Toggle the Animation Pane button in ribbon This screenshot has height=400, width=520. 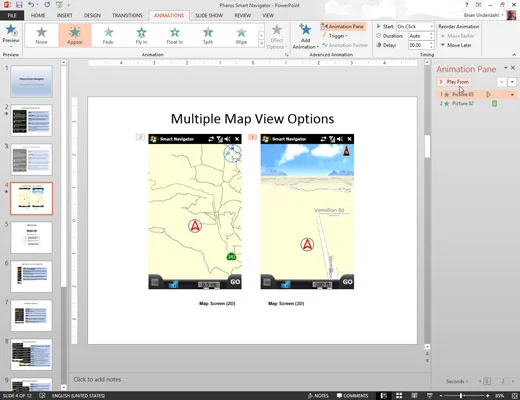coord(343,26)
